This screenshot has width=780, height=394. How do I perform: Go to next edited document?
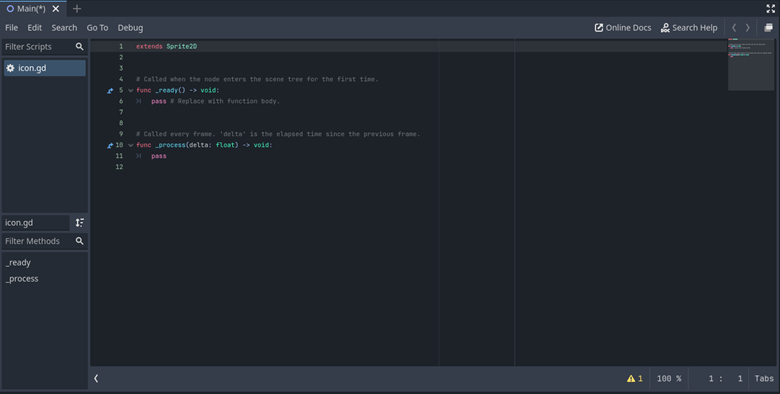747,28
